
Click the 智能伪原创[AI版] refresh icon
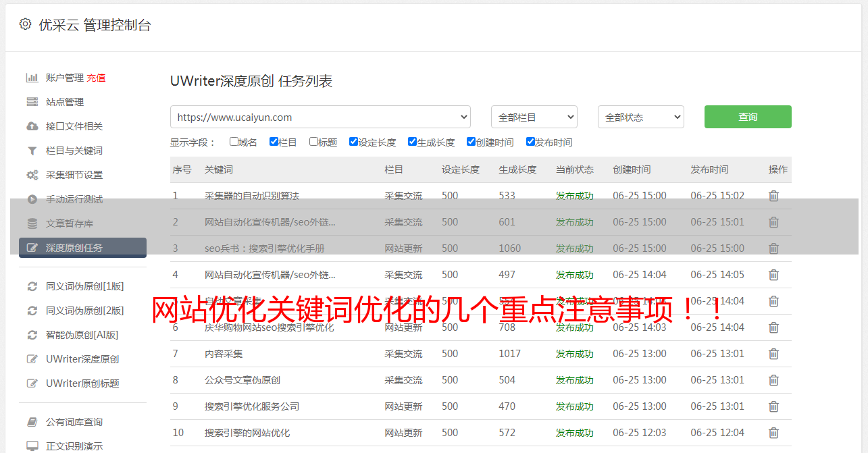(x=32, y=335)
